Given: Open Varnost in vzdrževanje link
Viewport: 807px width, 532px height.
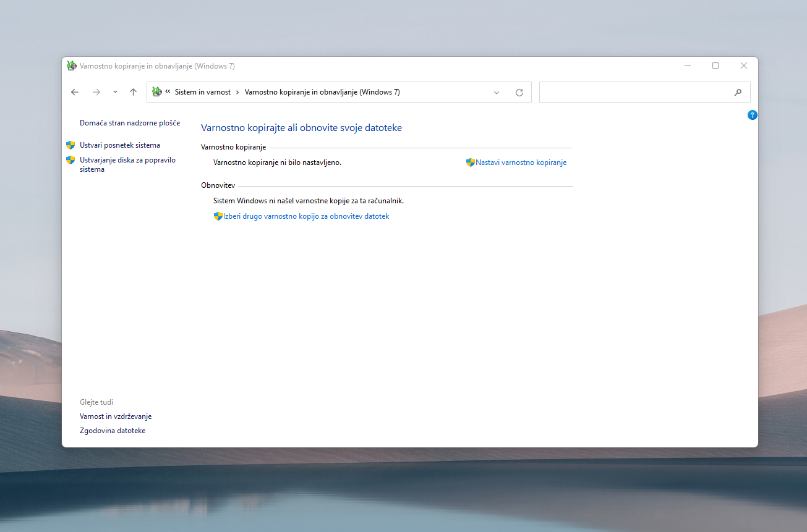Looking at the screenshot, I should (x=116, y=416).
